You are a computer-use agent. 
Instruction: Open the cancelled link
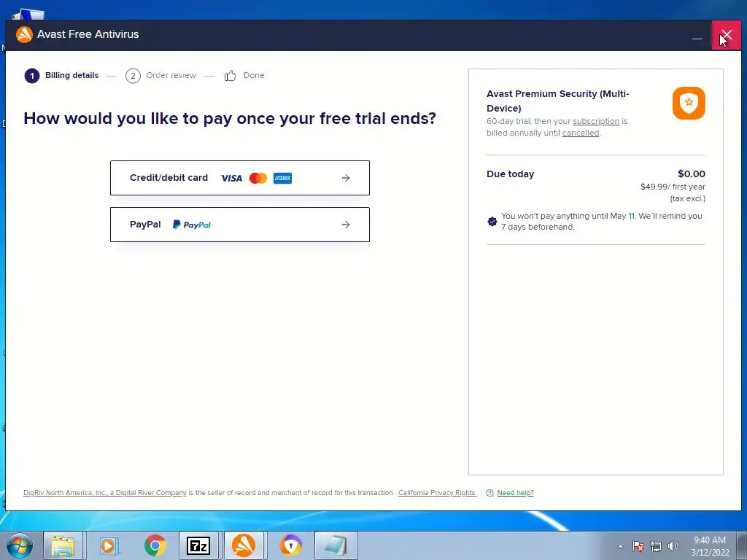tap(580, 133)
